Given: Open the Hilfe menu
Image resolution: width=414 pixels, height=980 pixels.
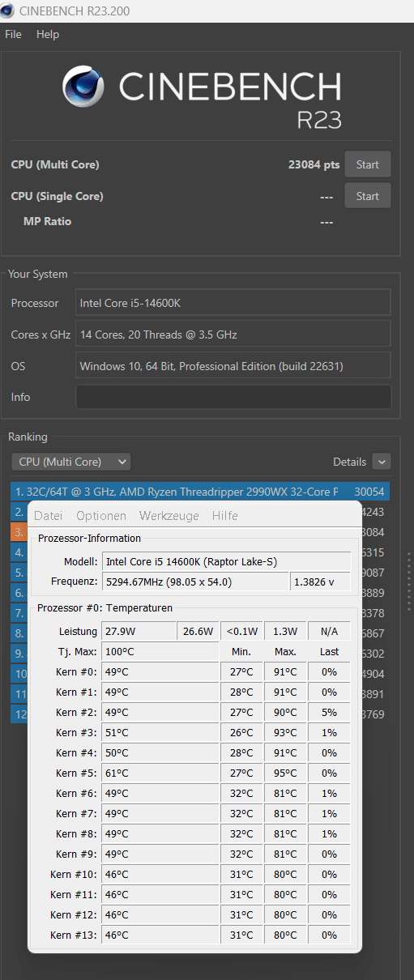Looking at the screenshot, I should coord(225,516).
